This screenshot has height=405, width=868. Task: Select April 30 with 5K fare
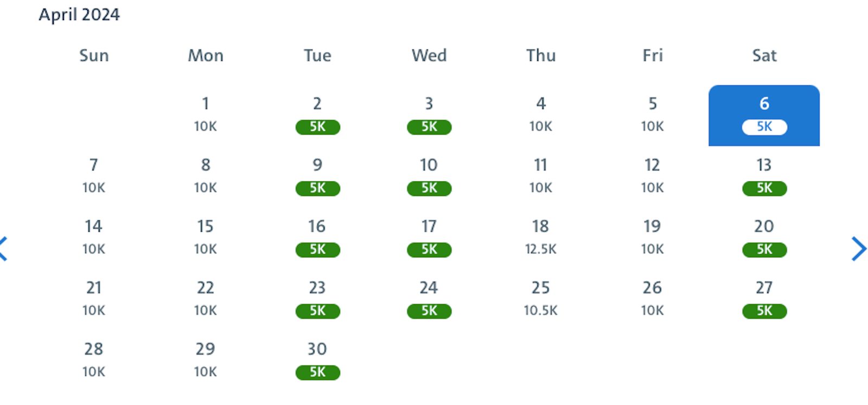317,360
